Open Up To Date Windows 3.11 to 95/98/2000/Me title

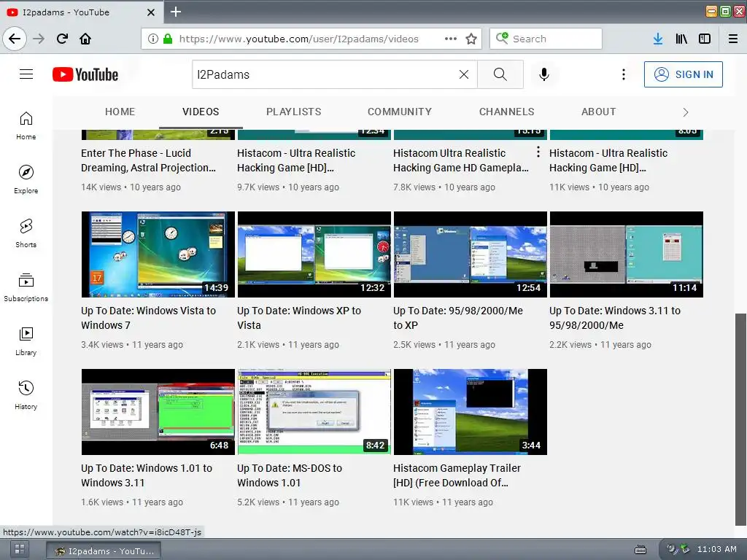click(614, 318)
